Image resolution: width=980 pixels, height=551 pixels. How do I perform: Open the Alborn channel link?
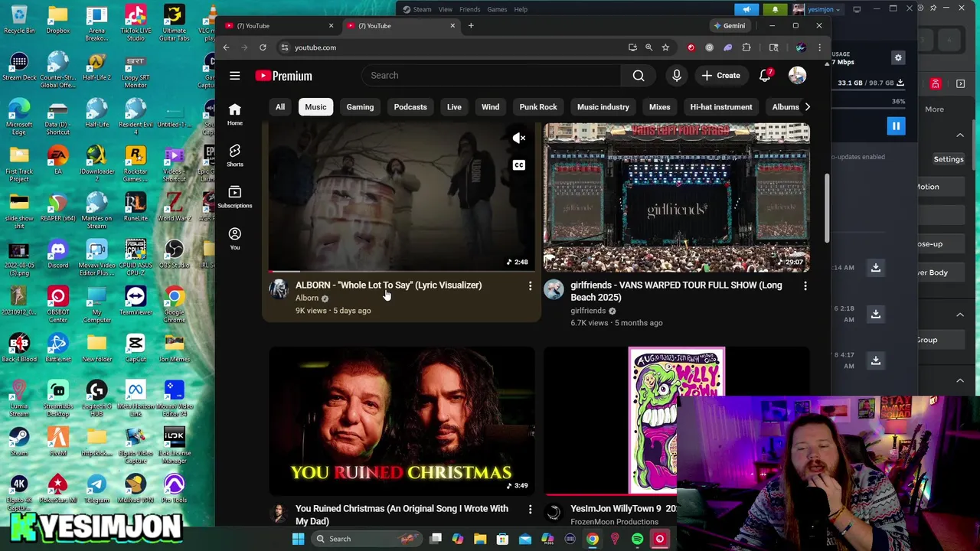tap(307, 298)
